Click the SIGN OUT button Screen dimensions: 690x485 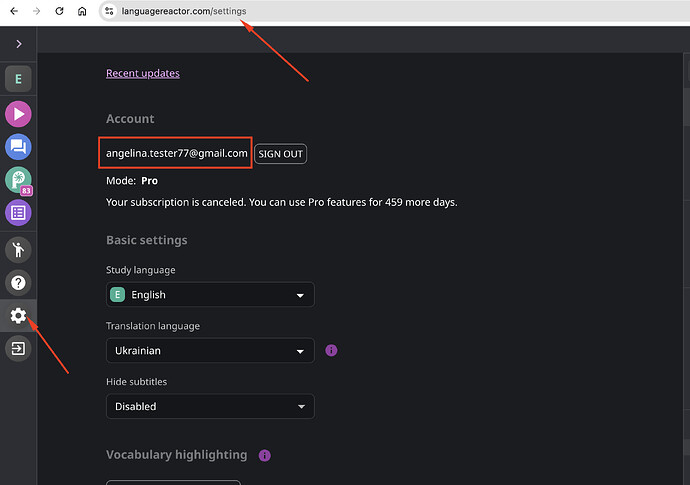point(280,154)
